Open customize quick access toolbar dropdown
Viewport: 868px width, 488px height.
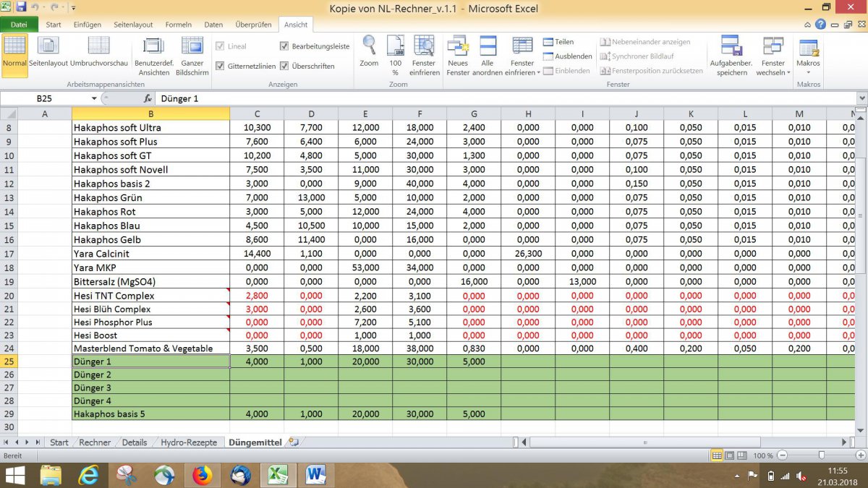click(x=74, y=8)
